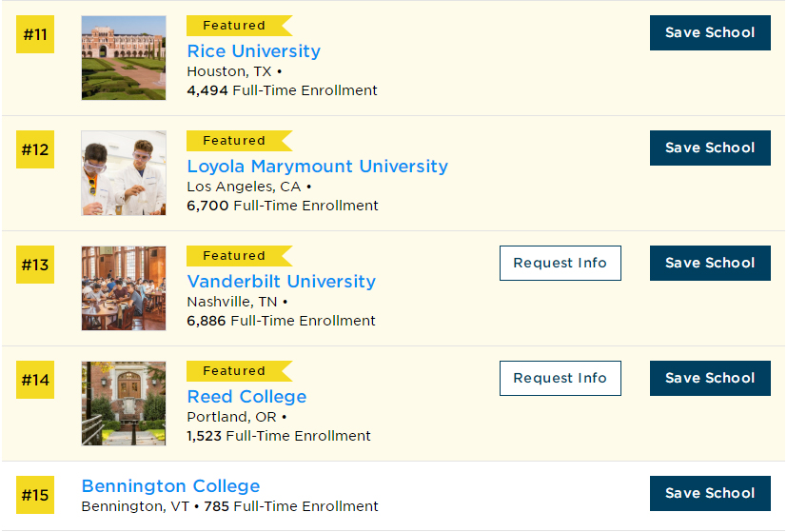Save Reed College school
787x532 pixels.
pyautogui.click(x=710, y=378)
